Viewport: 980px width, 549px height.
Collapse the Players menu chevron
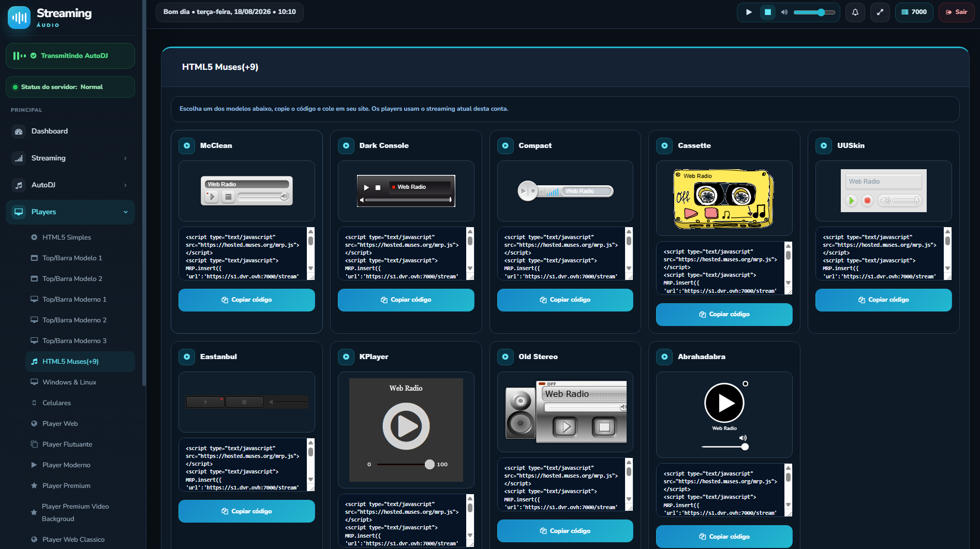pyautogui.click(x=125, y=212)
